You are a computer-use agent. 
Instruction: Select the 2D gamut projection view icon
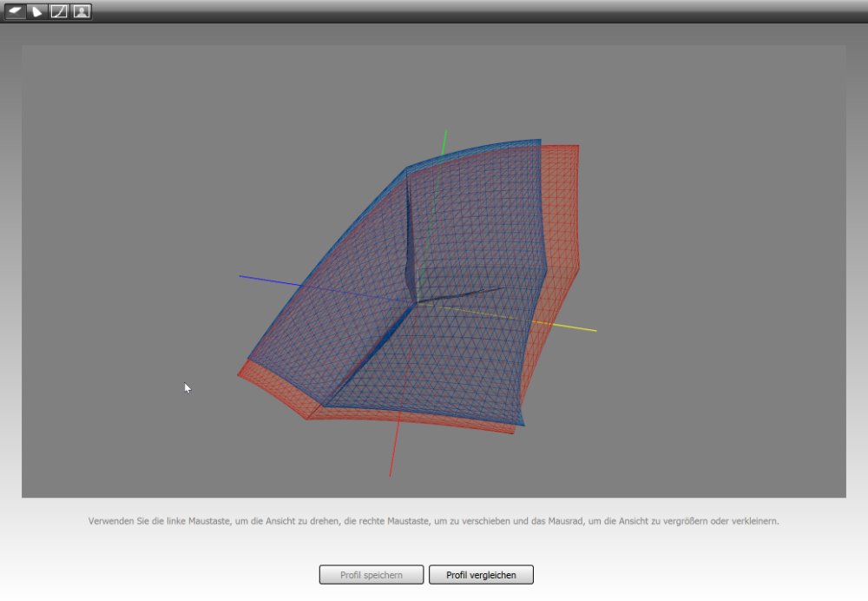point(37,11)
